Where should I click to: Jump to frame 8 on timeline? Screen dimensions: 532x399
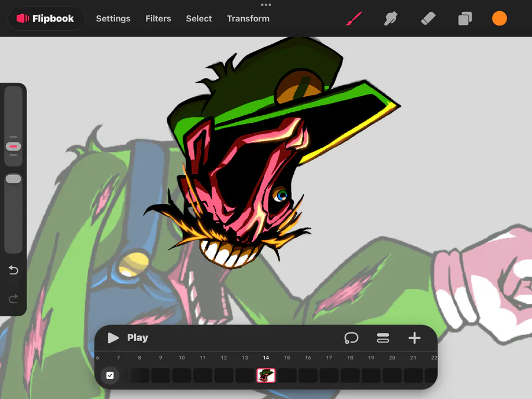tap(140, 358)
